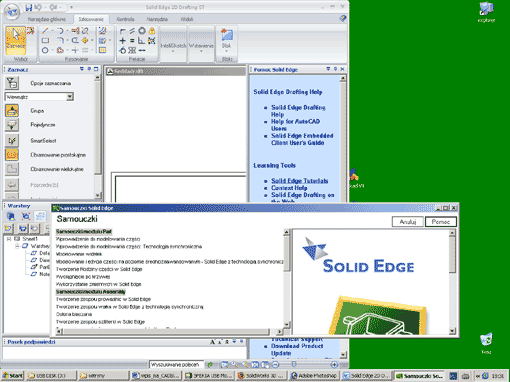Select the Line drawing tool
510x382 pixels.
tap(45, 31)
